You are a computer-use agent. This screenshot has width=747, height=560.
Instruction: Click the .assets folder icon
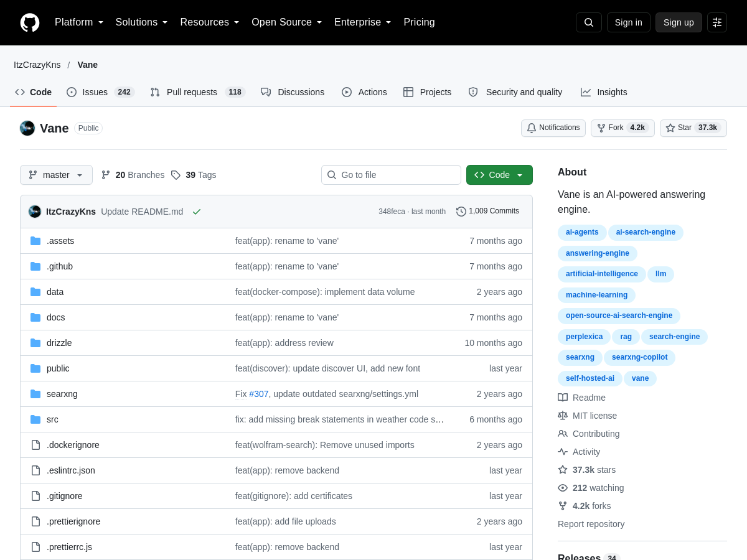pyautogui.click(x=35, y=241)
